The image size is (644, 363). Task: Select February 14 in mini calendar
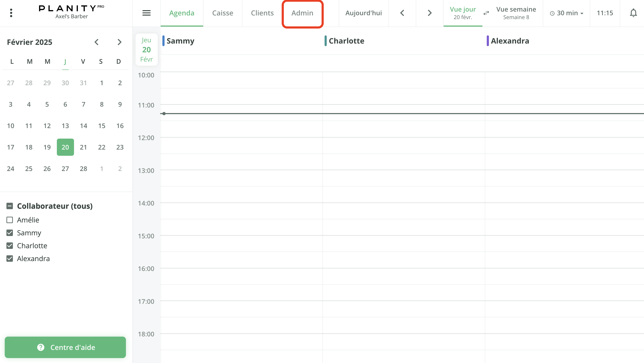[83, 126]
